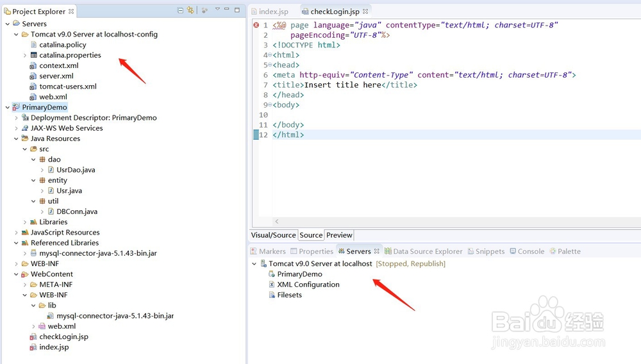The image size is (641, 364).
Task: Select UsrDao.java file
Action: pos(76,170)
